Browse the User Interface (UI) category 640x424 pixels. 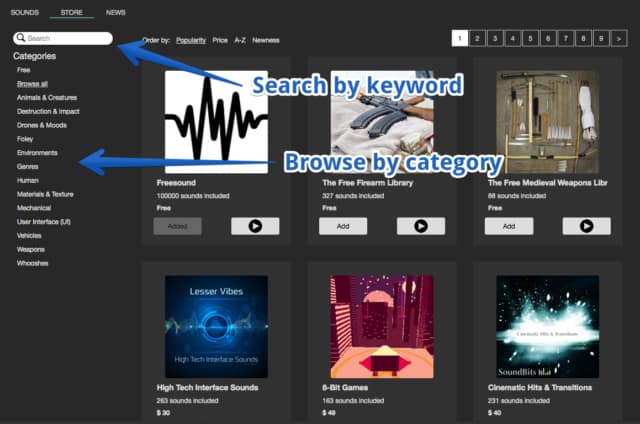44,221
